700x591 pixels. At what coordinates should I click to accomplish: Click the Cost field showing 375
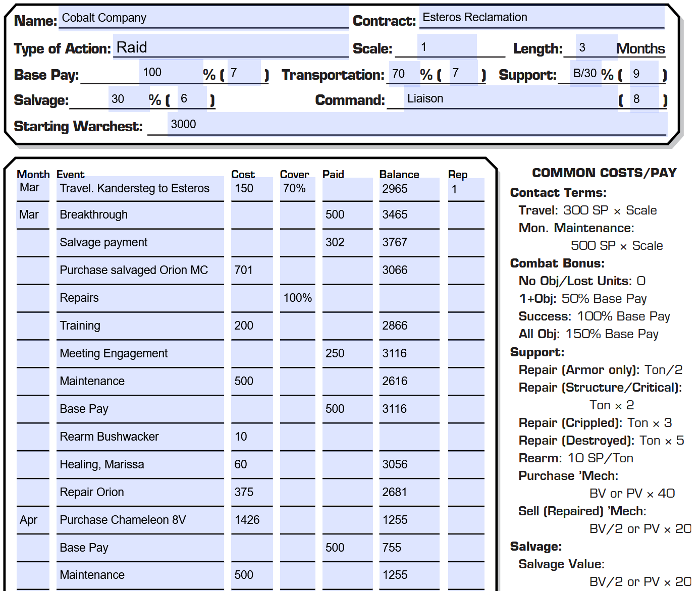point(252,493)
